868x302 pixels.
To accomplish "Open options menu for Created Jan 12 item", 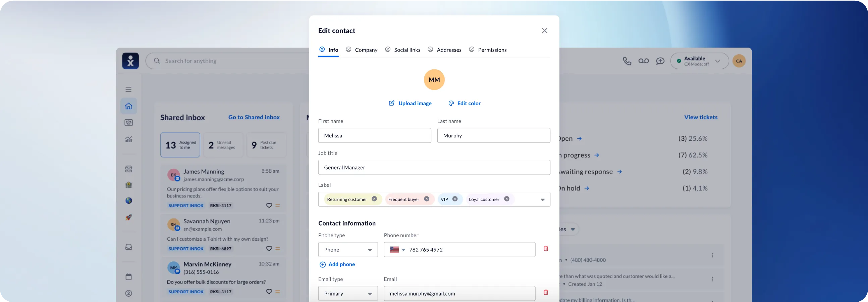I will (712, 279).
